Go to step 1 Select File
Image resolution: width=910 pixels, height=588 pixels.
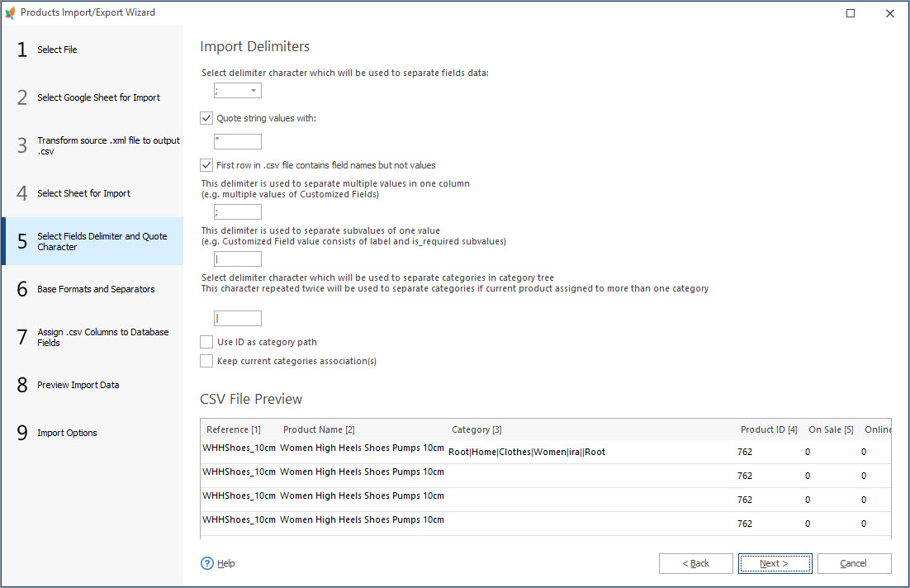coord(92,50)
